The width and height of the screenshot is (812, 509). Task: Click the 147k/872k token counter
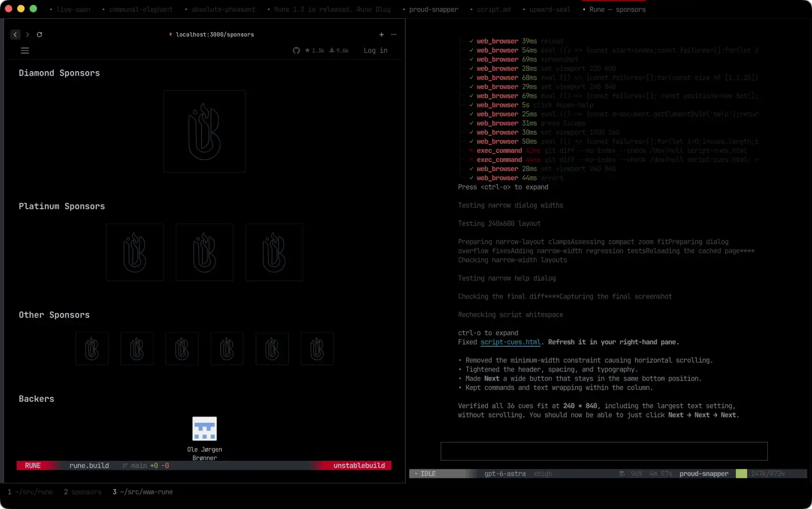[768, 474]
